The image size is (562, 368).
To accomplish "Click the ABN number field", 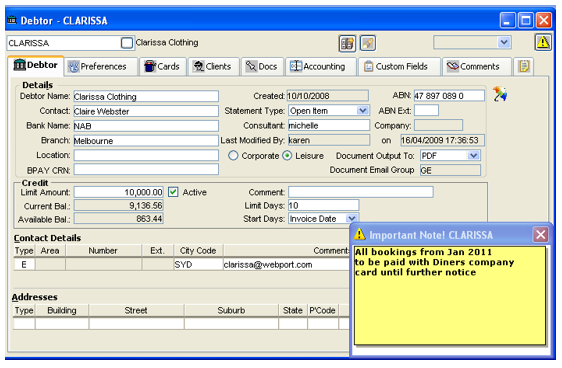I will 449,96.
